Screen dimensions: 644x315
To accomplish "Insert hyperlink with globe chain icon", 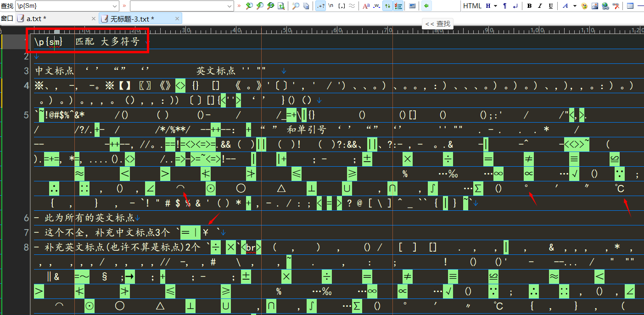I will click(605, 6).
